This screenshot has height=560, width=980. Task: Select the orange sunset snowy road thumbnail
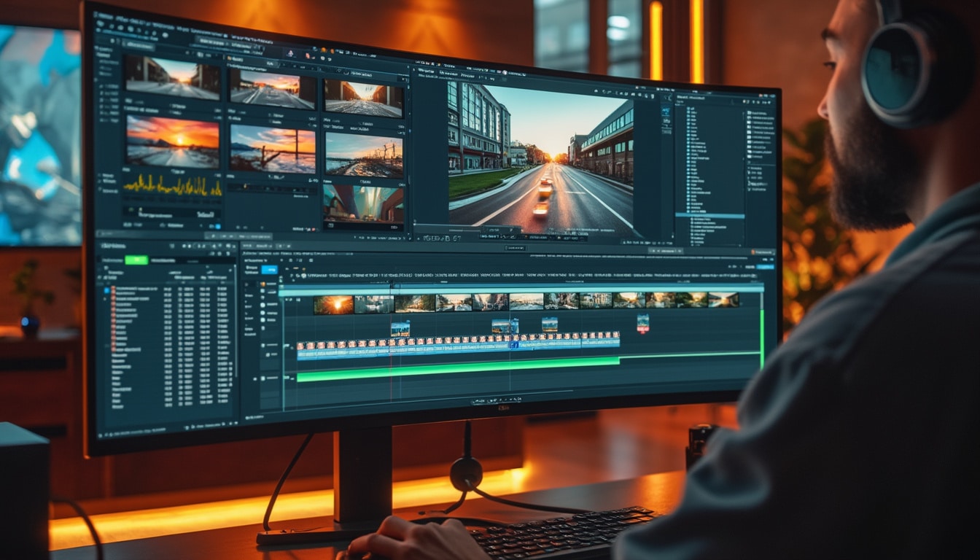(172, 141)
